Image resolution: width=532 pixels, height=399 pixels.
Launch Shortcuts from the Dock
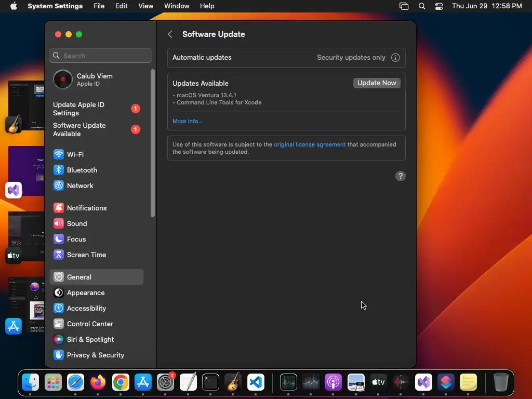pos(446,382)
